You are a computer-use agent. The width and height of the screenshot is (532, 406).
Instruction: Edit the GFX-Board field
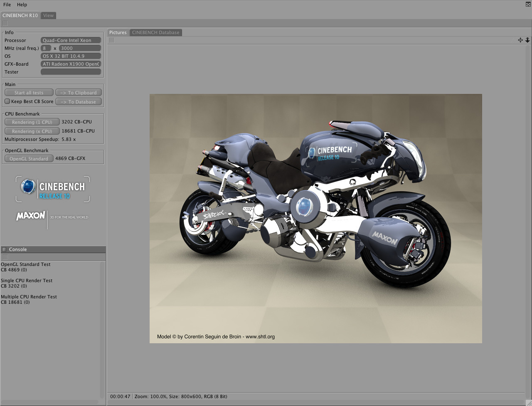coord(71,64)
